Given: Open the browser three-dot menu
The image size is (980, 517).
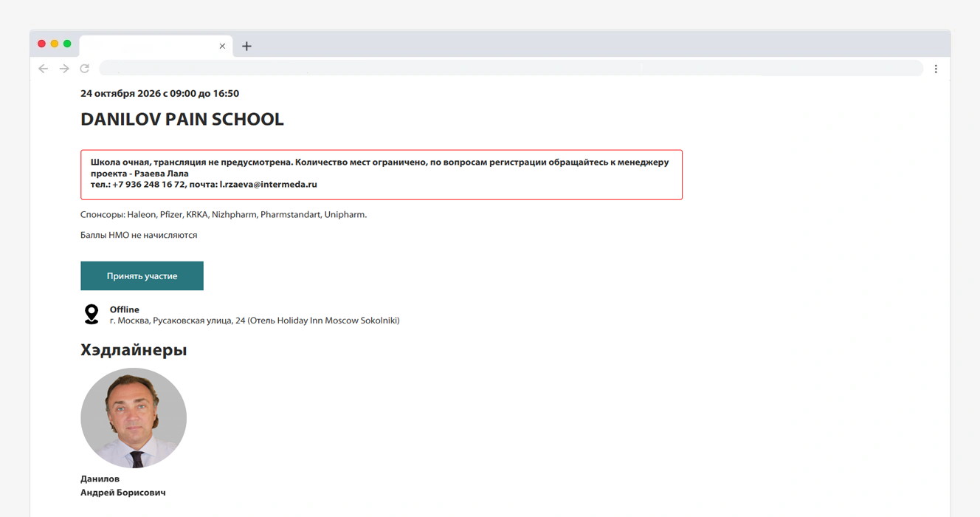Looking at the screenshot, I should point(936,69).
